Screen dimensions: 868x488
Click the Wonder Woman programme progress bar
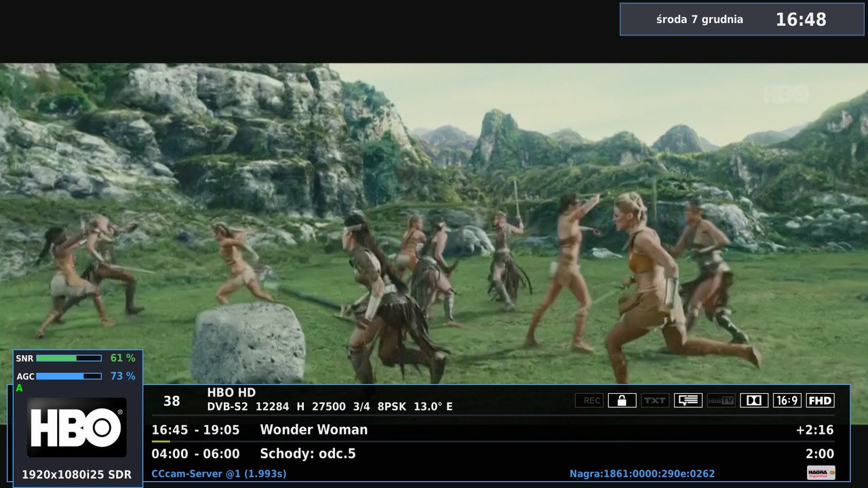pyautogui.click(x=492, y=441)
